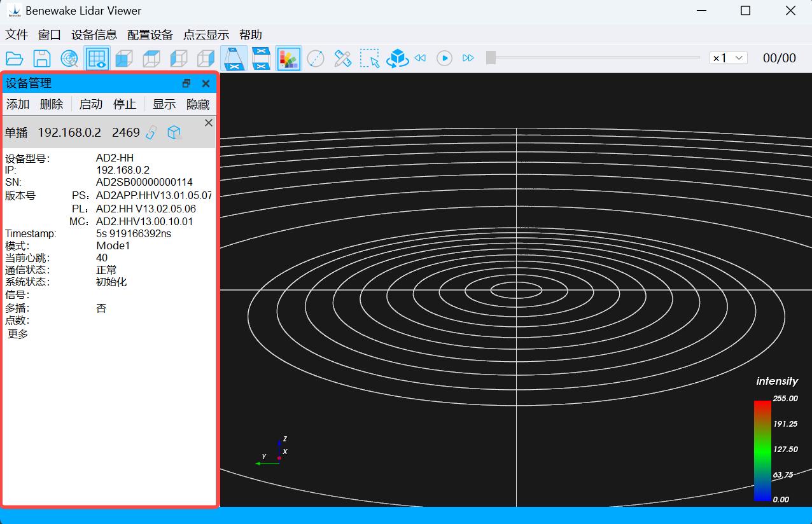
Task: Click the playback progress slider handle
Action: tap(491, 58)
